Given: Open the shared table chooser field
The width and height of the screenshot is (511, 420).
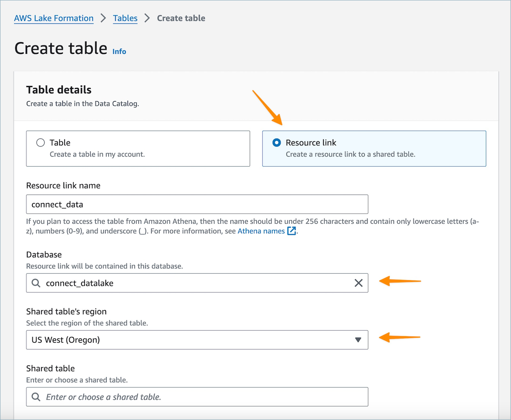Looking at the screenshot, I should (197, 397).
